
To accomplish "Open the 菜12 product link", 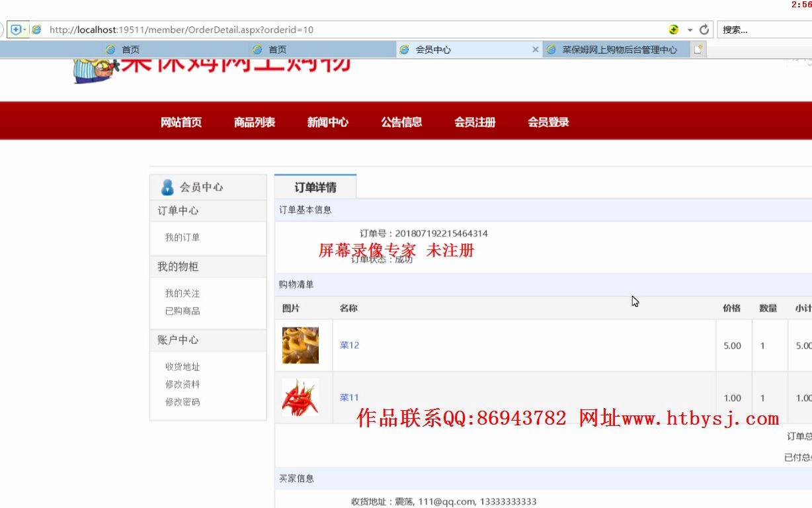I will pos(349,345).
